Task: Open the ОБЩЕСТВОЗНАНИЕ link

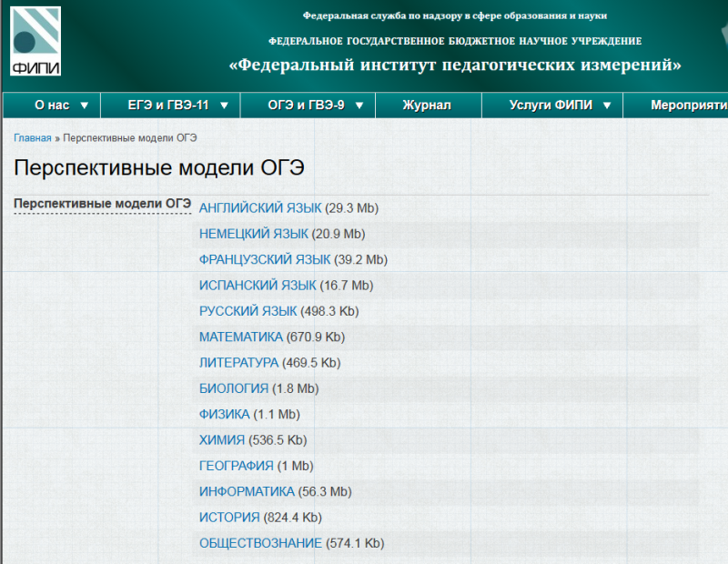Action: click(x=260, y=543)
